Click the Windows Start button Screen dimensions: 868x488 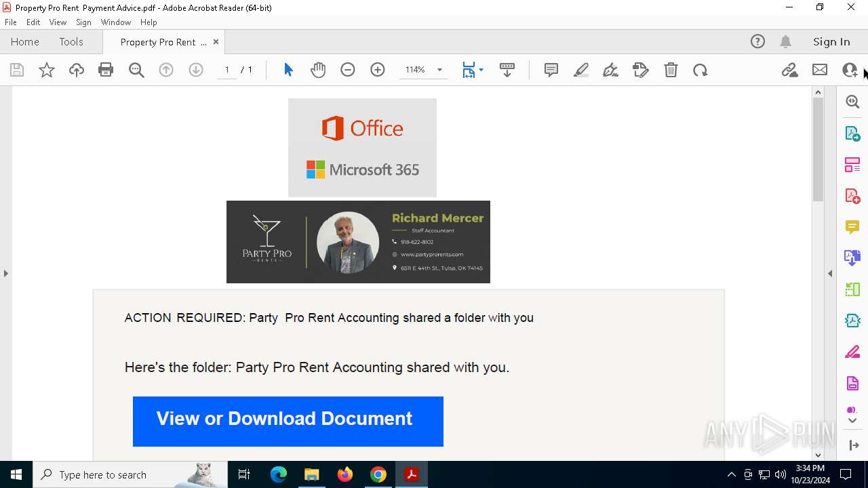16,474
